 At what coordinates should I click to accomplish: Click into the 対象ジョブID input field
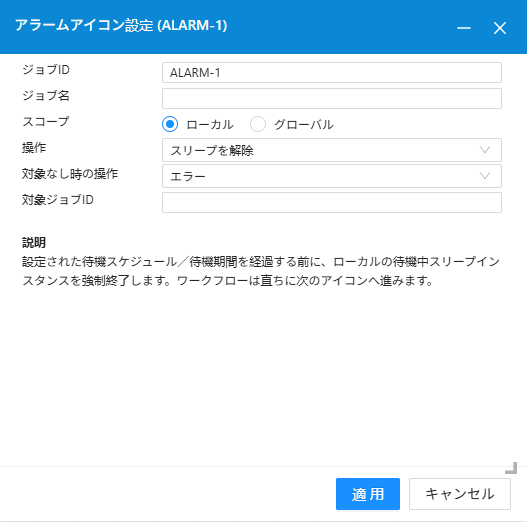pos(332,202)
